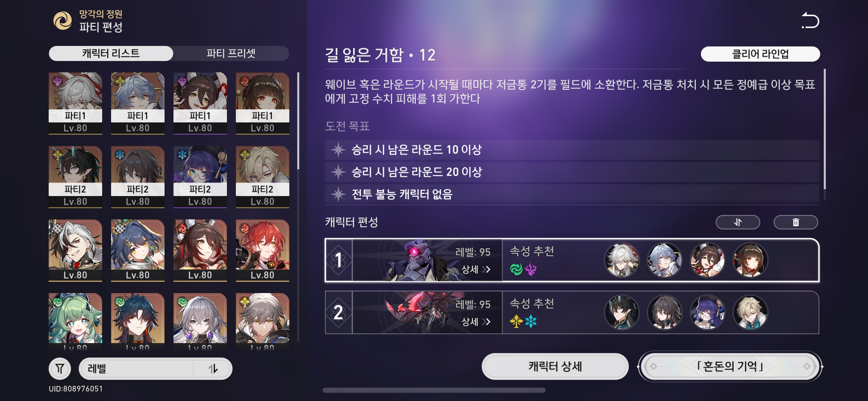
Task: Toggle the sort order arrows beside 레벨
Action: coord(213,369)
